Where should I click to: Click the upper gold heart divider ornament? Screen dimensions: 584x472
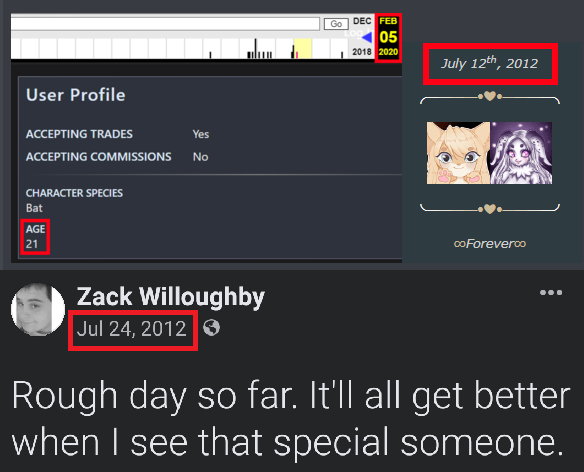coord(490,97)
